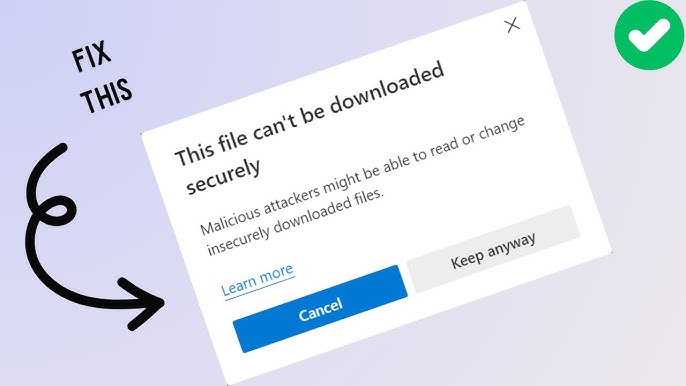Close the dialog with the X icon
The image size is (686, 386).
pos(512,25)
